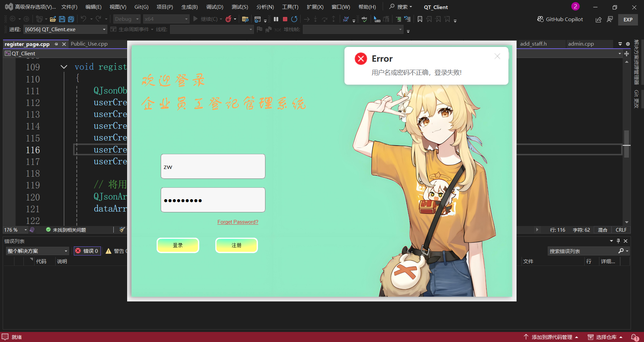Viewport: 644px width, 342px height.
Task: Click the 登录 login button
Action: click(x=178, y=245)
